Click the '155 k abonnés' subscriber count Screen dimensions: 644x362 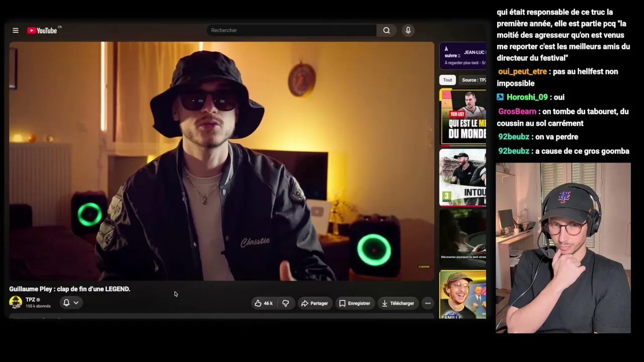[x=38, y=306]
